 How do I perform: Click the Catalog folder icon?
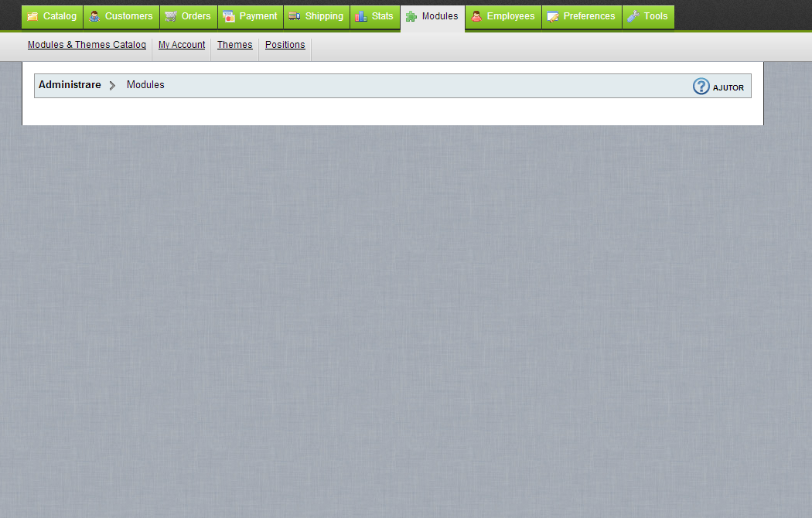coord(32,16)
